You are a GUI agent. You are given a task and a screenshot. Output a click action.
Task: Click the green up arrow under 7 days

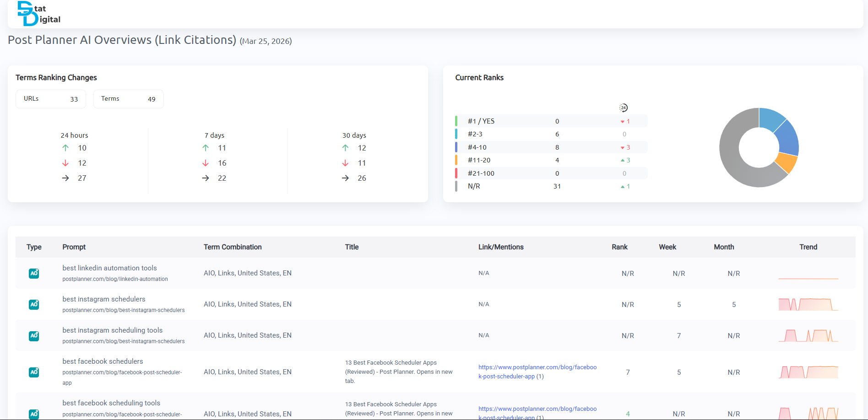click(206, 148)
